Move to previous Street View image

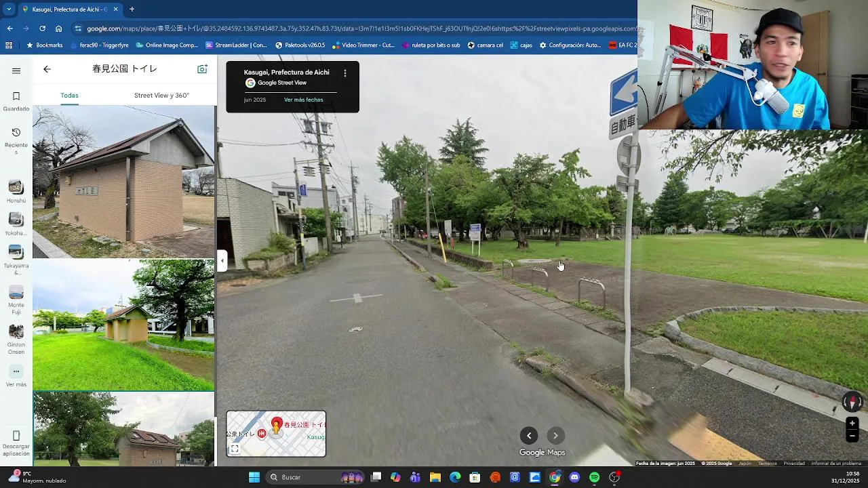click(x=529, y=436)
